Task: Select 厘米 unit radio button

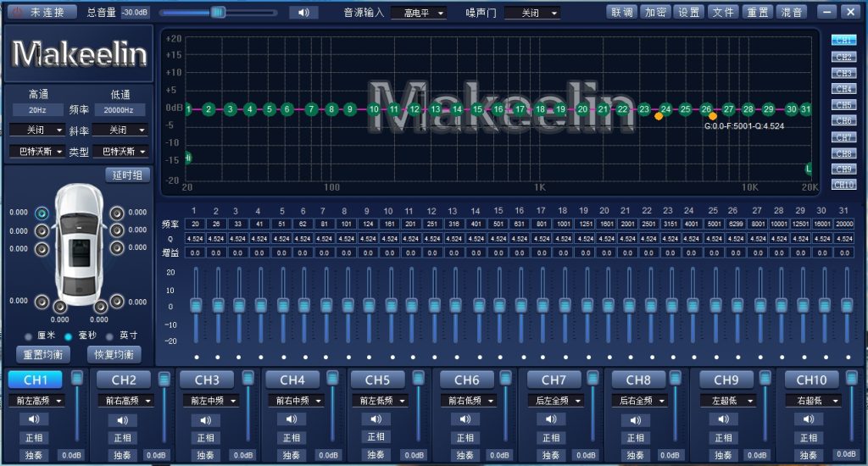Action: 28,336
